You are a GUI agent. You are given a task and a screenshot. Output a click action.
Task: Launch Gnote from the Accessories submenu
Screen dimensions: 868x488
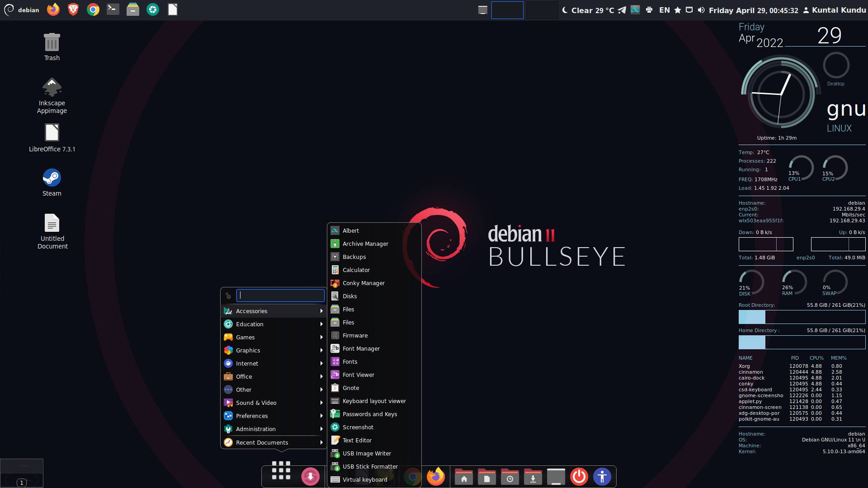(x=374, y=388)
